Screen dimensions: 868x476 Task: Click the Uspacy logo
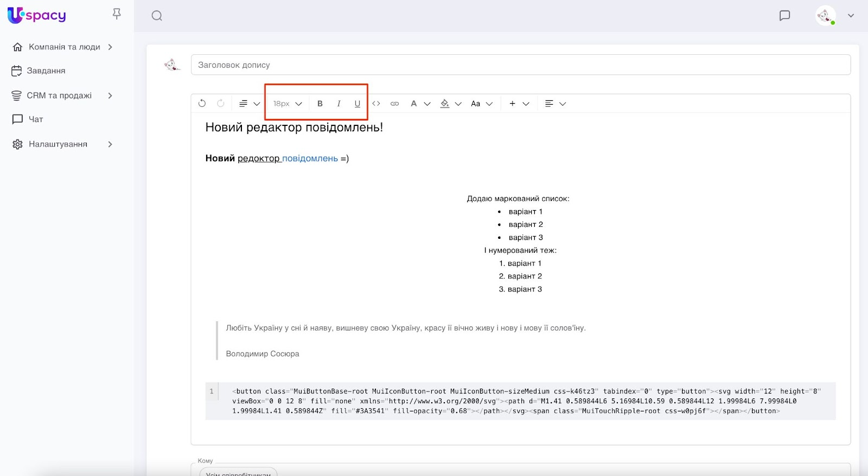pyautogui.click(x=37, y=15)
